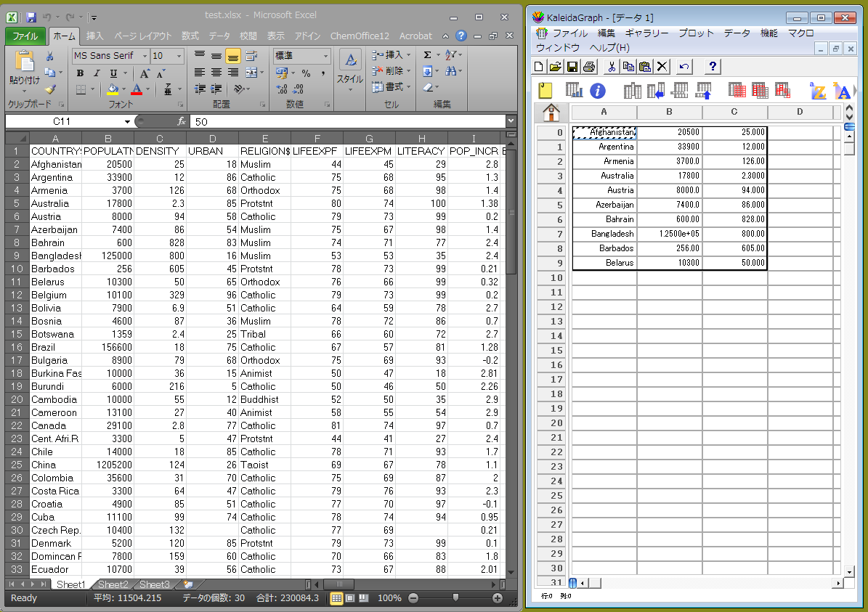
Task: Click the Decrease Indent icon in Excel
Action: coord(200,89)
